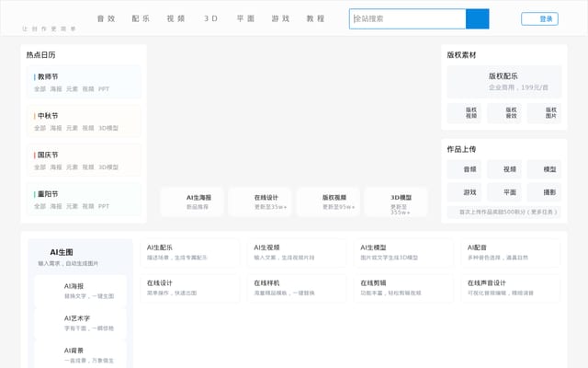
Task: Open the 在线样机 card
Action: pyautogui.click(x=297, y=288)
